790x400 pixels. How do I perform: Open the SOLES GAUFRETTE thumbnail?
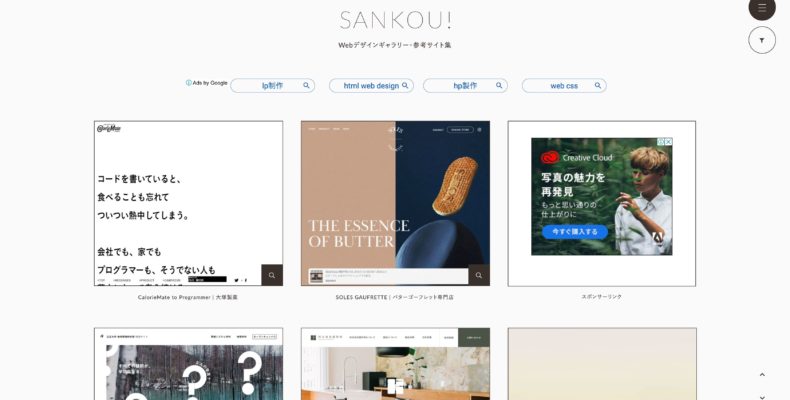[x=396, y=204]
